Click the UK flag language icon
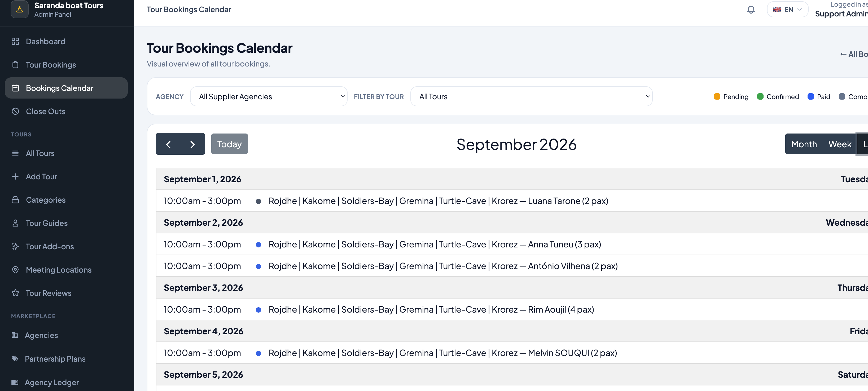This screenshot has height=391, width=868. pyautogui.click(x=777, y=10)
